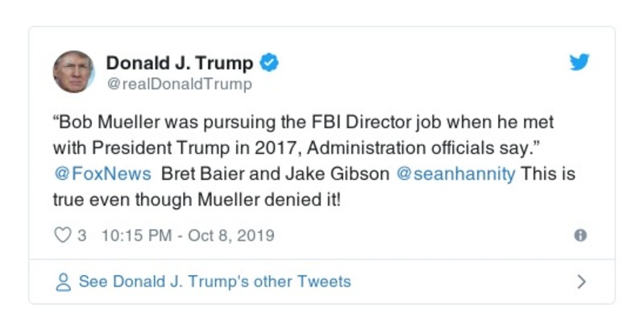Click the like count number 3
Image resolution: width=644 pixels, height=334 pixels.
tap(82, 236)
